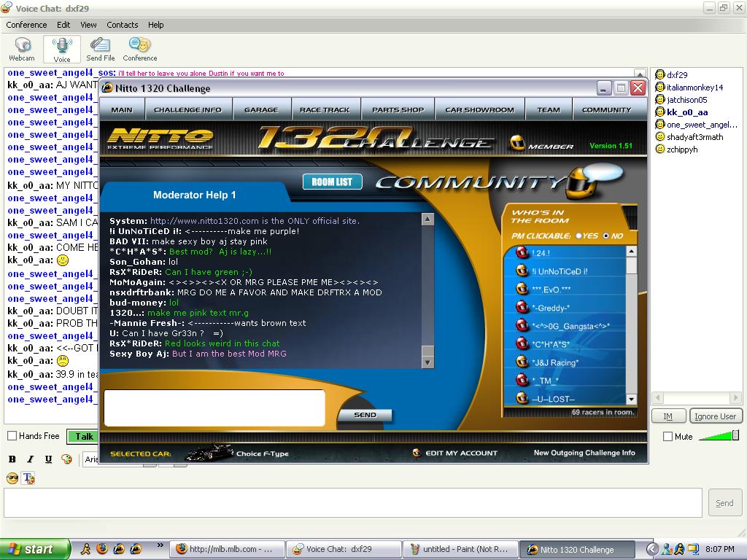Click the Nitto chat message input box
The image size is (747, 560).
click(214, 408)
